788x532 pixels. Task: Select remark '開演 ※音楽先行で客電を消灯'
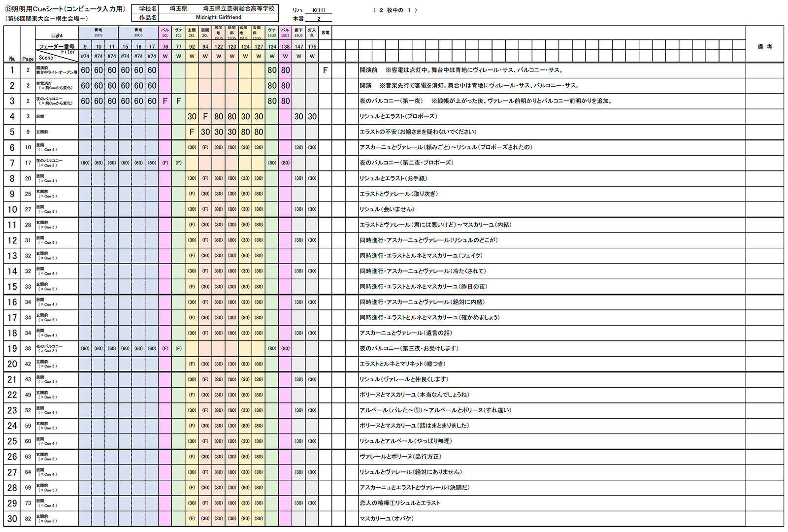click(x=469, y=86)
